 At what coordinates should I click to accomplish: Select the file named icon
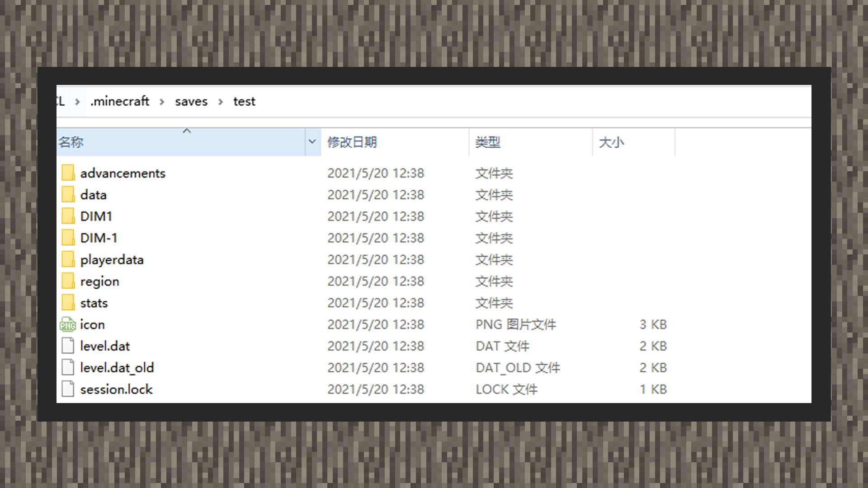[x=92, y=324]
